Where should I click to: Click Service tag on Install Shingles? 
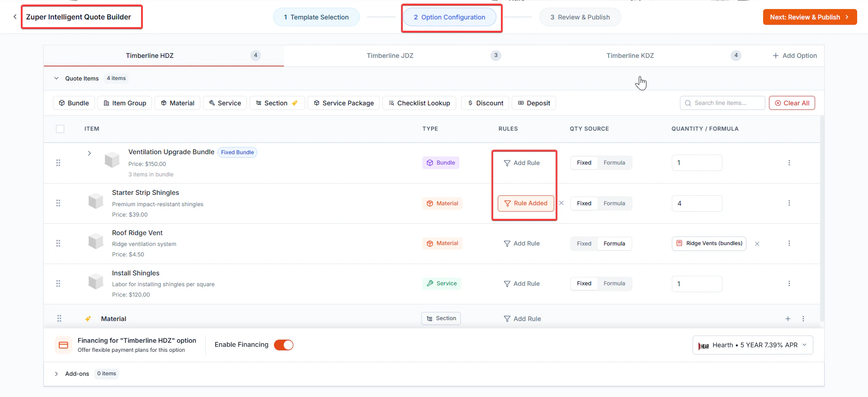442,284
